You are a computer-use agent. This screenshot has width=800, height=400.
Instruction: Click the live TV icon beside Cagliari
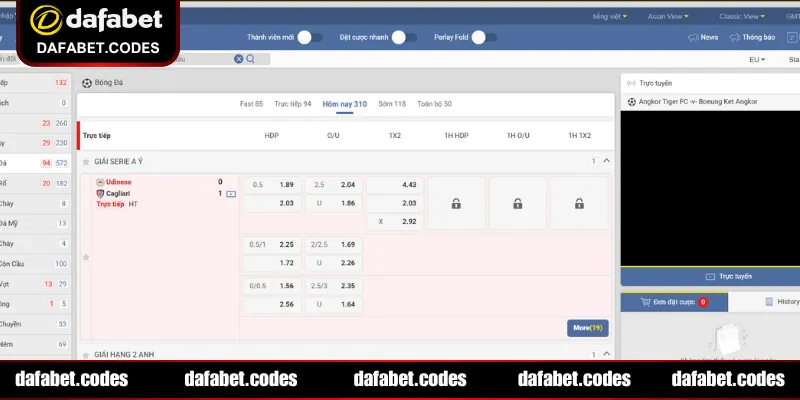click(231, 193)
